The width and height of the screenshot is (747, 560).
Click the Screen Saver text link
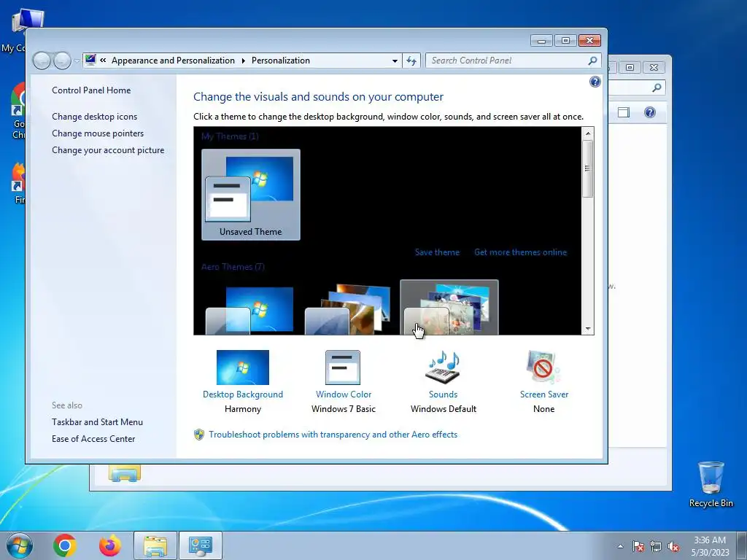[x=544, y=394]
